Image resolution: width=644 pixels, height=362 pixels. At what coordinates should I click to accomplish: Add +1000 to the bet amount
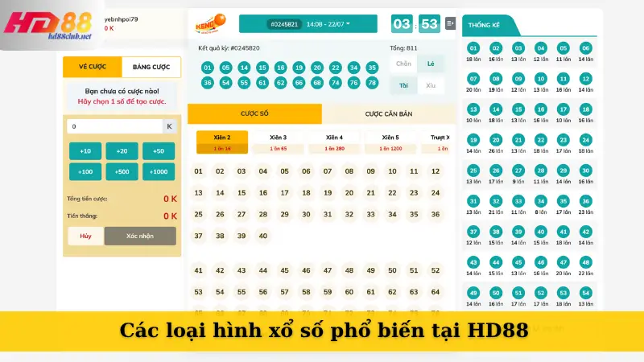(159, 171)
